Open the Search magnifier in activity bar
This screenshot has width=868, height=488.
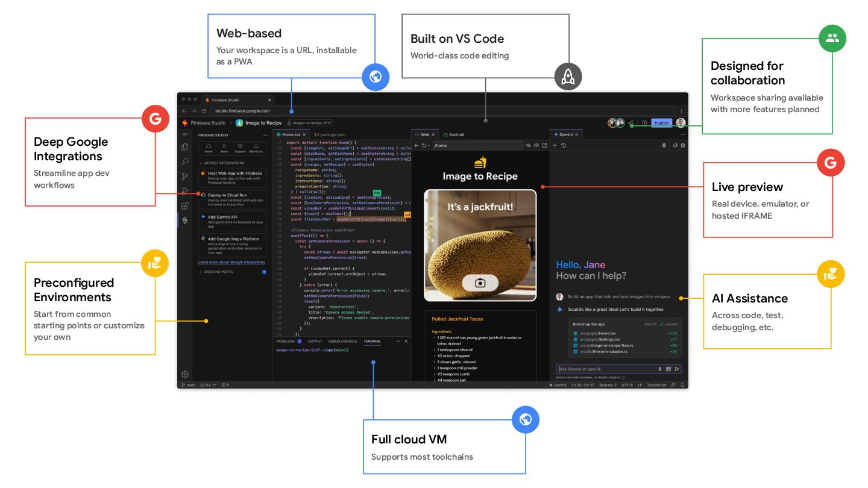coord(185,162)
